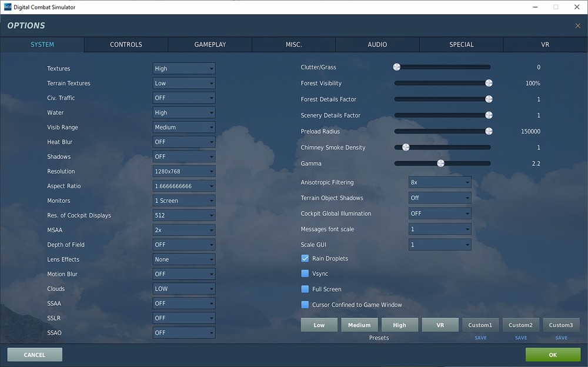Confirm settings with the OK button

(x=552, y=355)
